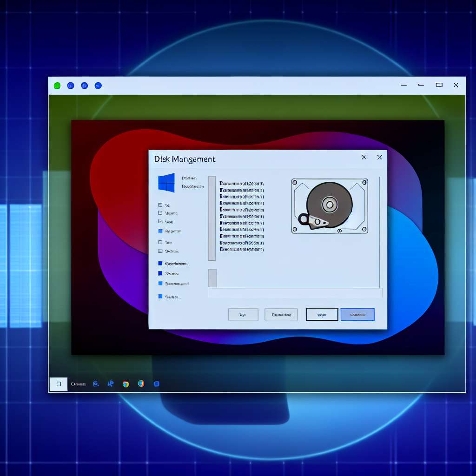Close the Disk Management dialog

tap(380, 158)
